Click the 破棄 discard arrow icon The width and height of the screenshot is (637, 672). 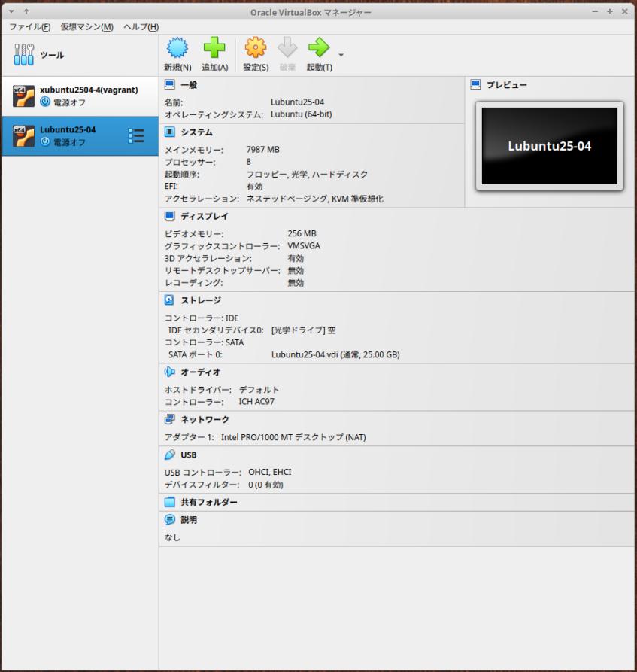tap(287, 47)
